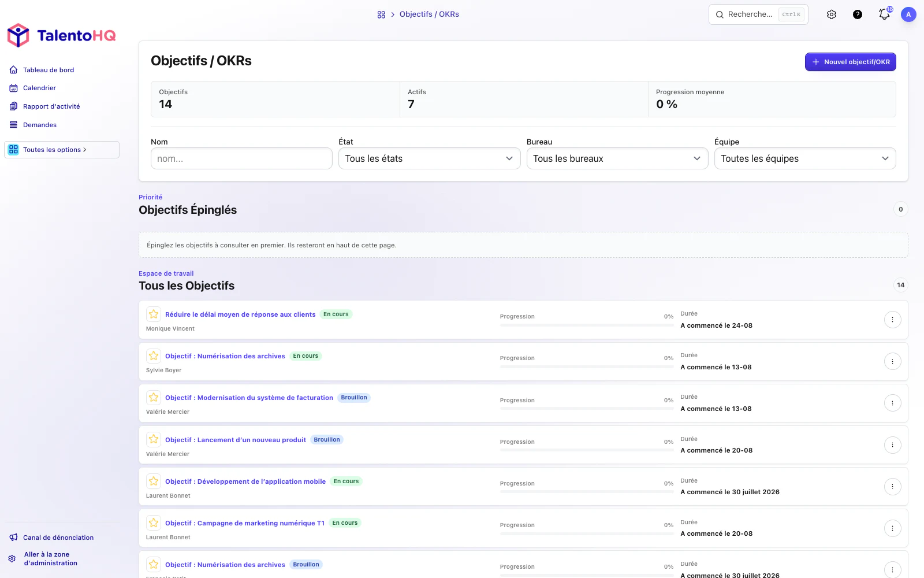Open more options for Lancement nouveau produit row
This screenshot has height=578, width=924.
point(892,444)
